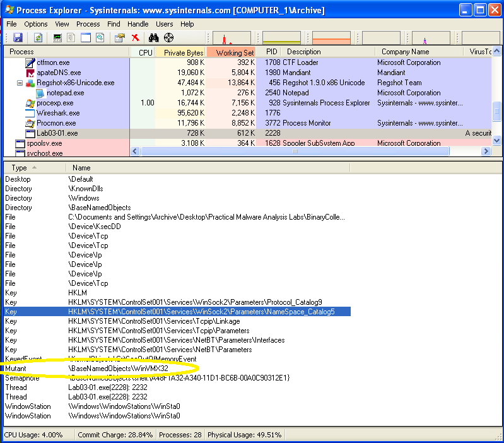The image size is (504, 443).
Task: Open the Users menu
Action: (x=164, y=24)
